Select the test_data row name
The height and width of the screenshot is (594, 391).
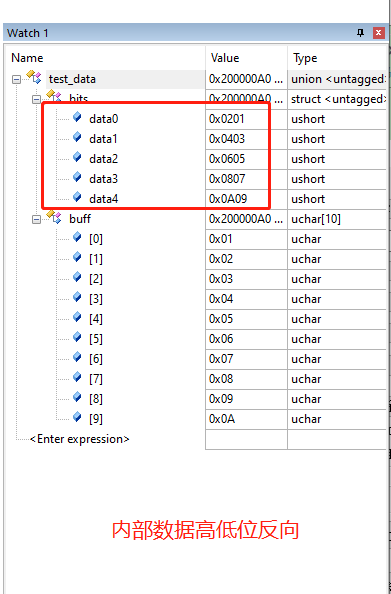72,79
